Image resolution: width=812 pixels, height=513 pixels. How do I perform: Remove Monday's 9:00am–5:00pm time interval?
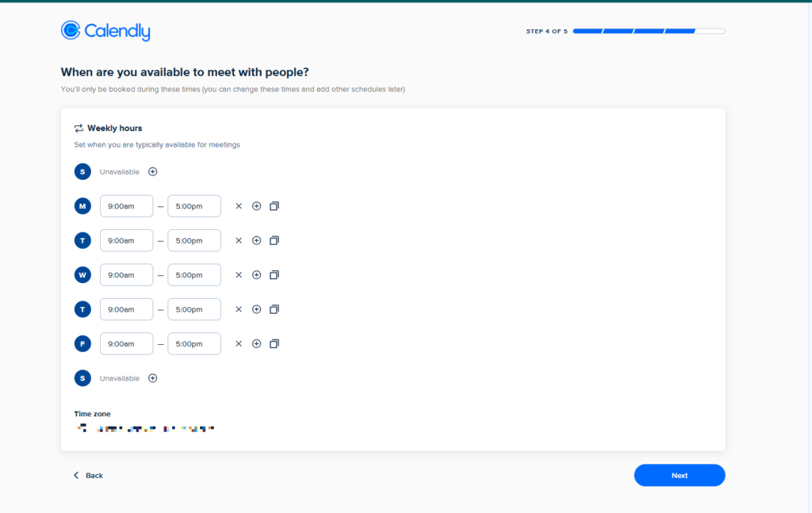coord(239,206)
